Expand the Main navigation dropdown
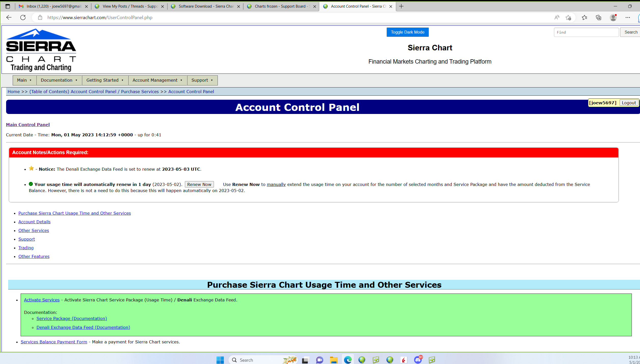This screenshot has height=364, width=640. [24, 80]
